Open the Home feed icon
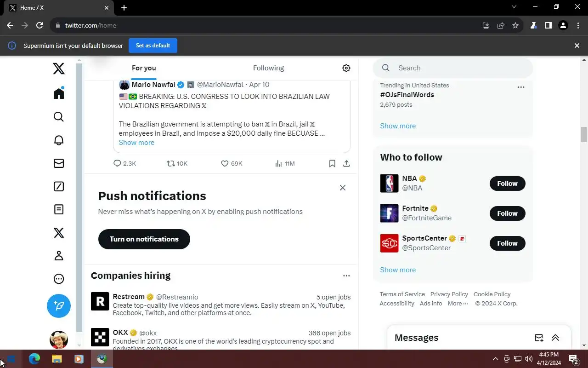Viewport: 588px width, 368px height. point(59,93)
